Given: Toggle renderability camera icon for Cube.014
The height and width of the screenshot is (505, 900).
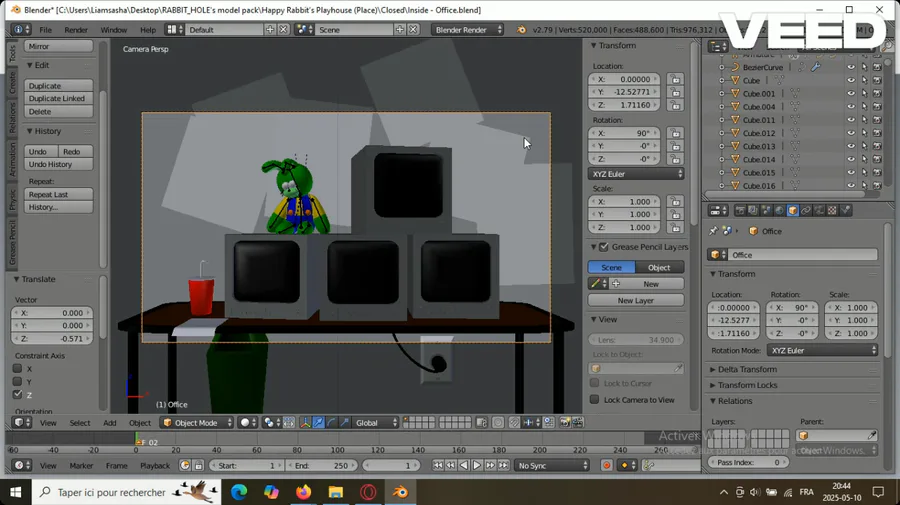Looking at the screenshot, I should pos(877,160).
